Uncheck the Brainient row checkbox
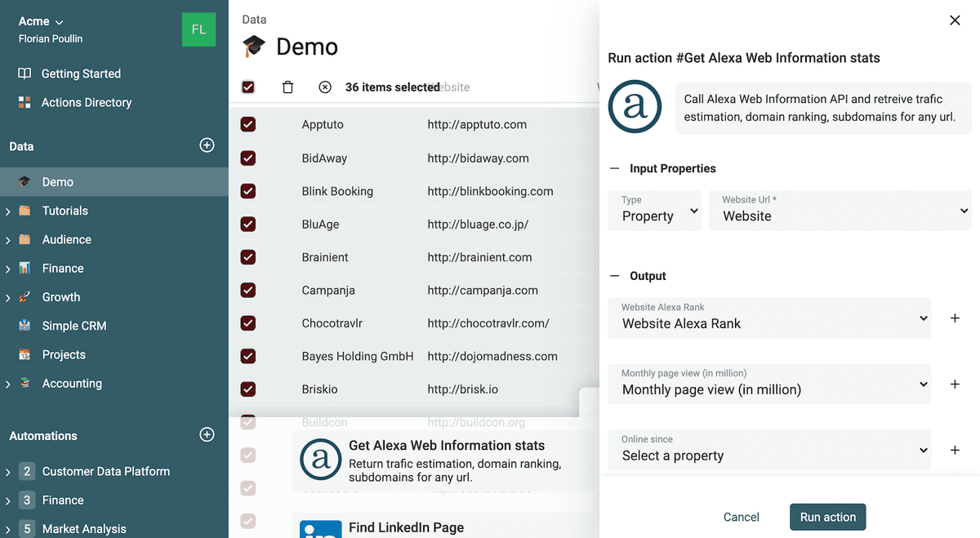 pyautogui.click(x=248, y=256)
